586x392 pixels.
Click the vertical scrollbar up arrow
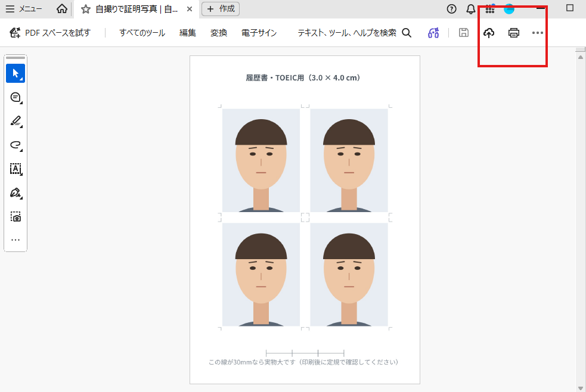(x=581, y=58)
